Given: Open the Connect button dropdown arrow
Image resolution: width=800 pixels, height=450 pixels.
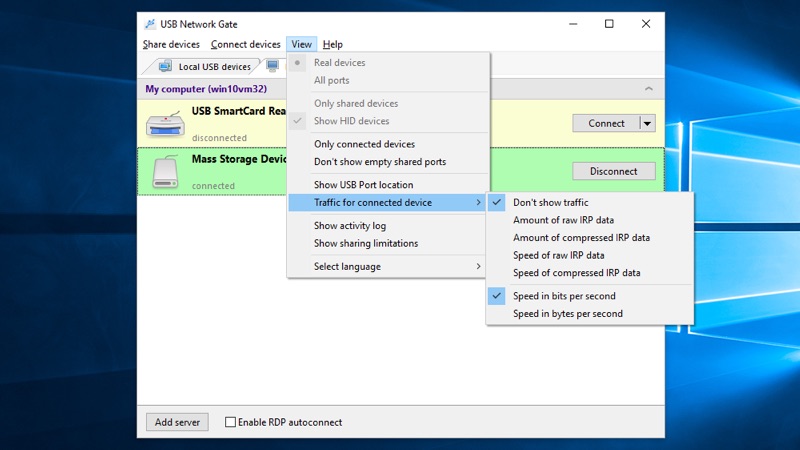Looking at the screenshot, I should click(x=647, y=123).
